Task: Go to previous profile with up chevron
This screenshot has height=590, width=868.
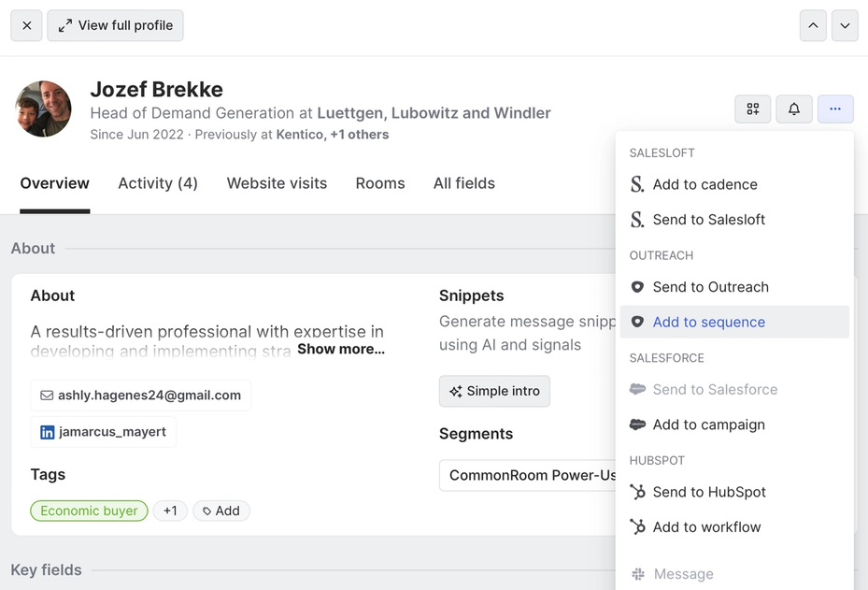Action: (813, 25)
